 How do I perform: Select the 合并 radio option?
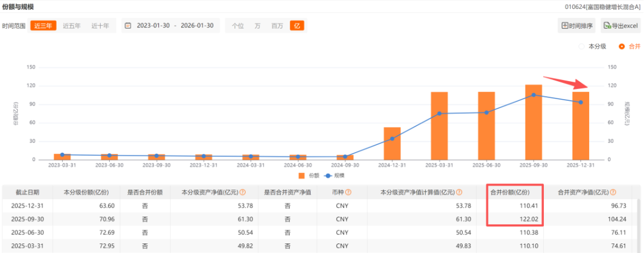(x=630, y=47)
